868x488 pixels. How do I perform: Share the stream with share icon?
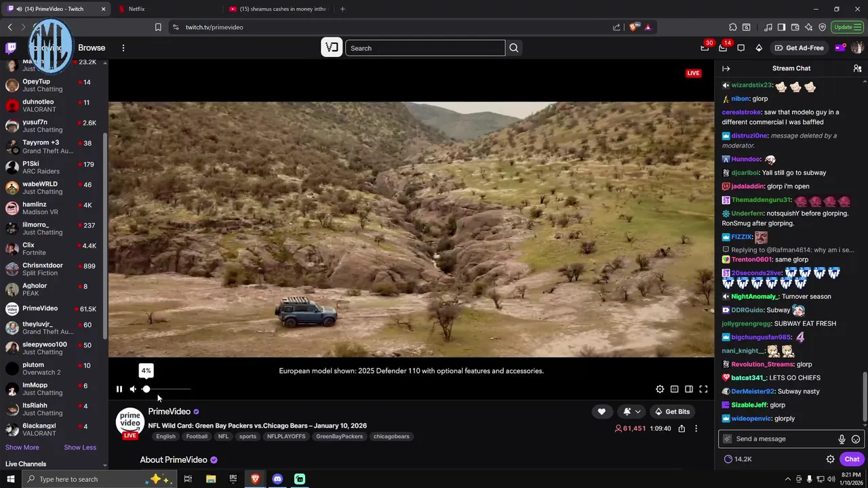coord(682,428)
